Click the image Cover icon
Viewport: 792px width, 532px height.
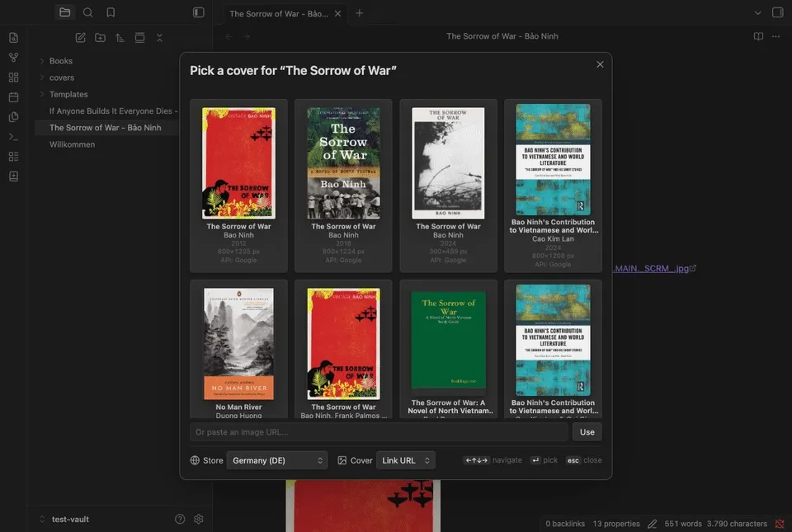(x=342, y=460)
